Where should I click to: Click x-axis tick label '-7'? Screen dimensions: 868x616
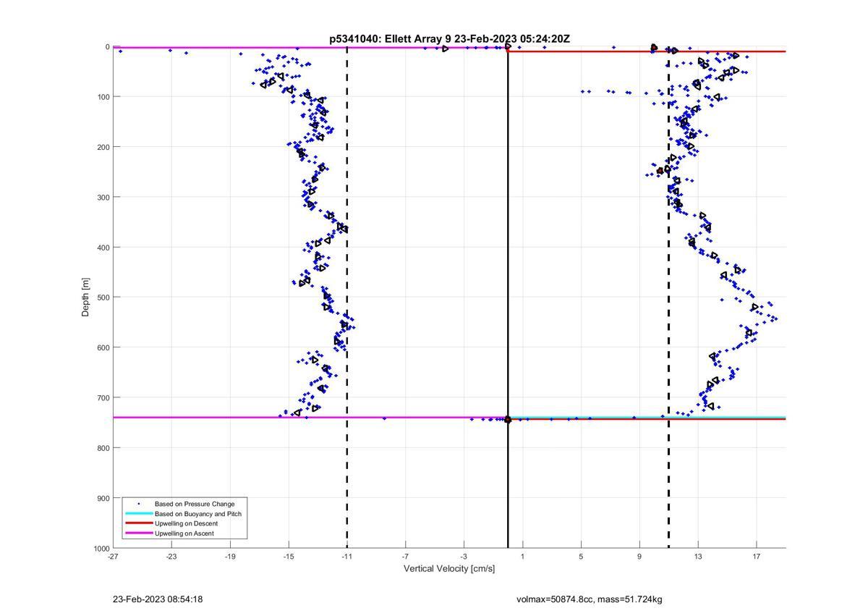(x=405, y=557)
